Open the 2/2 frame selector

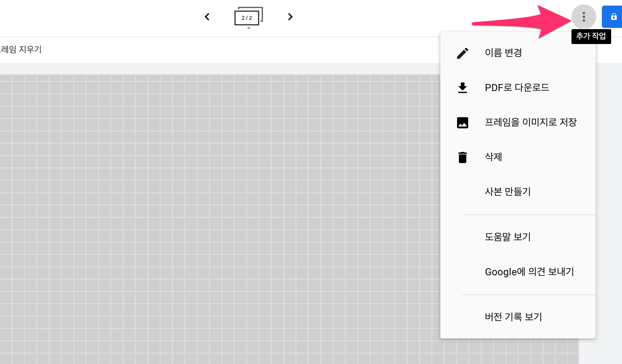(x=247, y=17)
